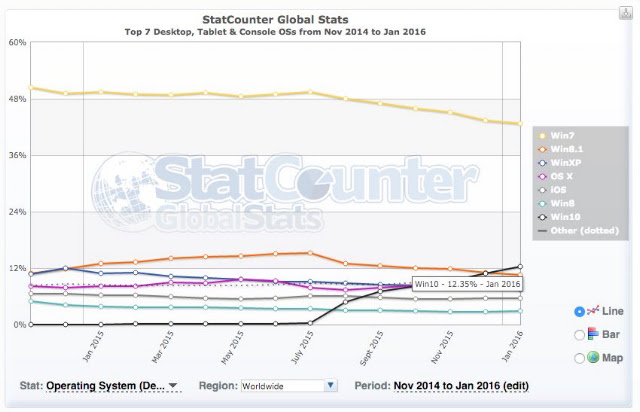Viewport: 640px width, 412px height.
Task: Open the Region Worldwide dropdown arrow
Action: tap(331, 385)
